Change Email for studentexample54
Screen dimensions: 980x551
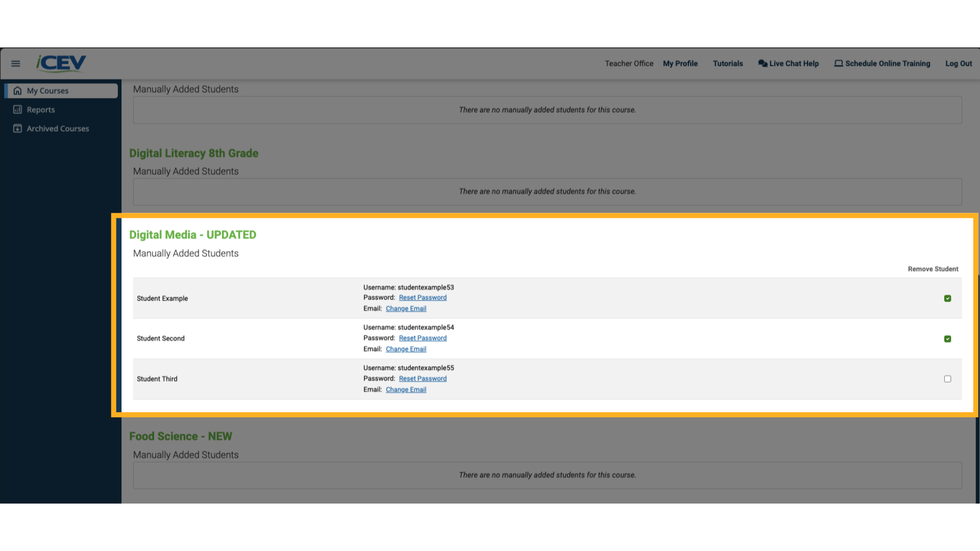406,349
